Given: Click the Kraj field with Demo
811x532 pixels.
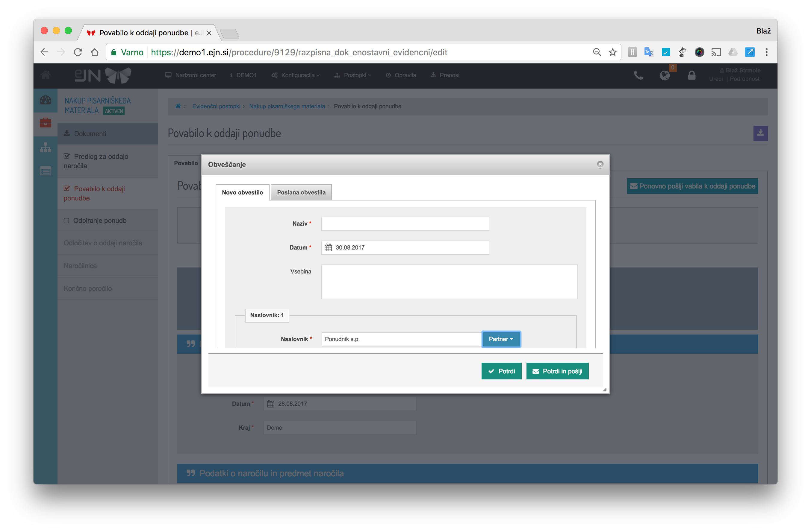Looking at the screenshot, I should coord(340,428).
